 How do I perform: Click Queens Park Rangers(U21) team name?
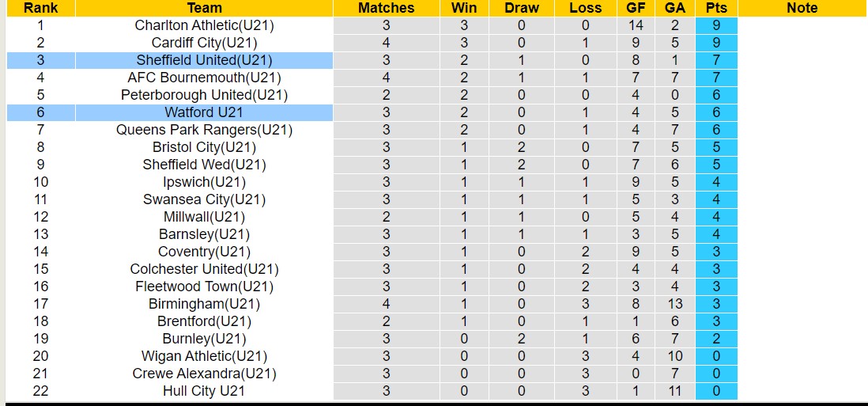[x=204, y=130]
